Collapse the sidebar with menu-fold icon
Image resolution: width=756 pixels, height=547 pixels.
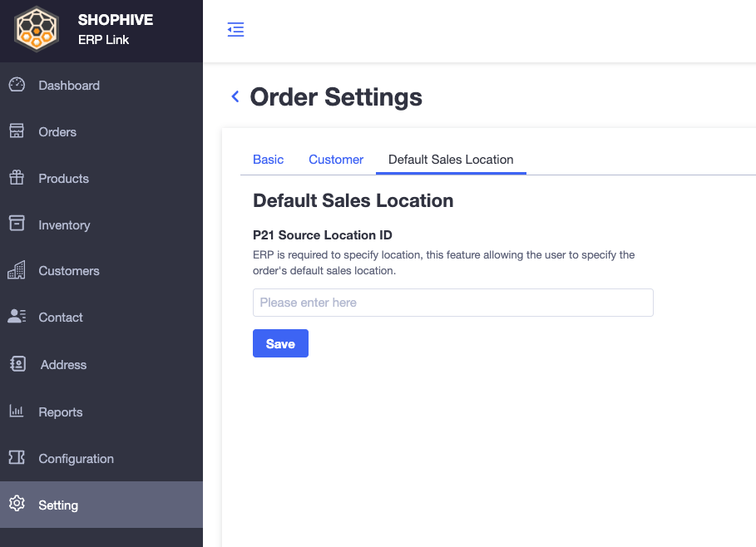(235, 29)
